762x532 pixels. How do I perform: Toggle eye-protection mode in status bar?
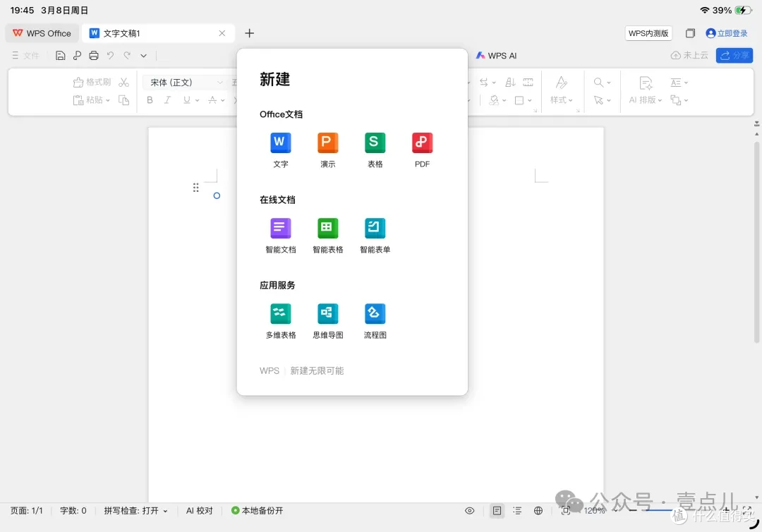[469, 511]
